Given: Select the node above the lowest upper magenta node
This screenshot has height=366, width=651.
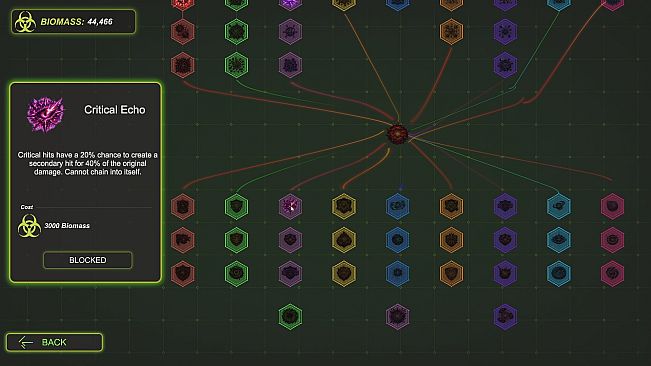Looking at the screenshot, I should tap(290, 32).
